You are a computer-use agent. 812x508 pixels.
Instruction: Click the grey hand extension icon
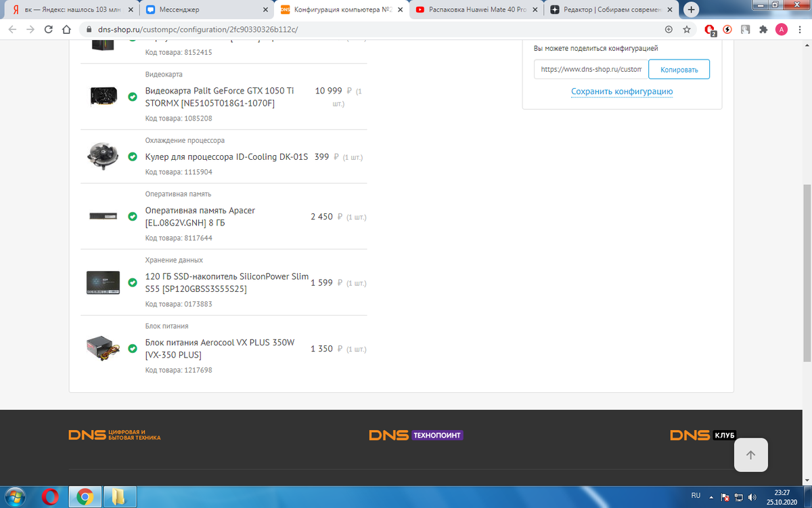pos(745,30)
